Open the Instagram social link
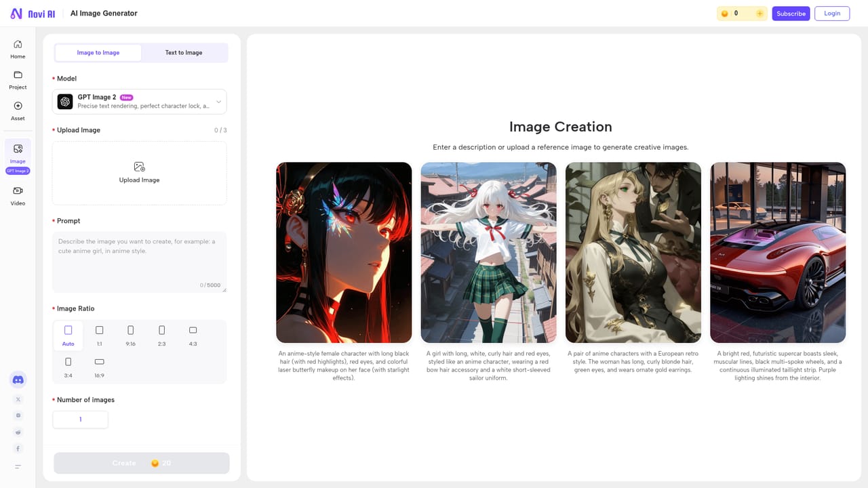 click(18, 415)
